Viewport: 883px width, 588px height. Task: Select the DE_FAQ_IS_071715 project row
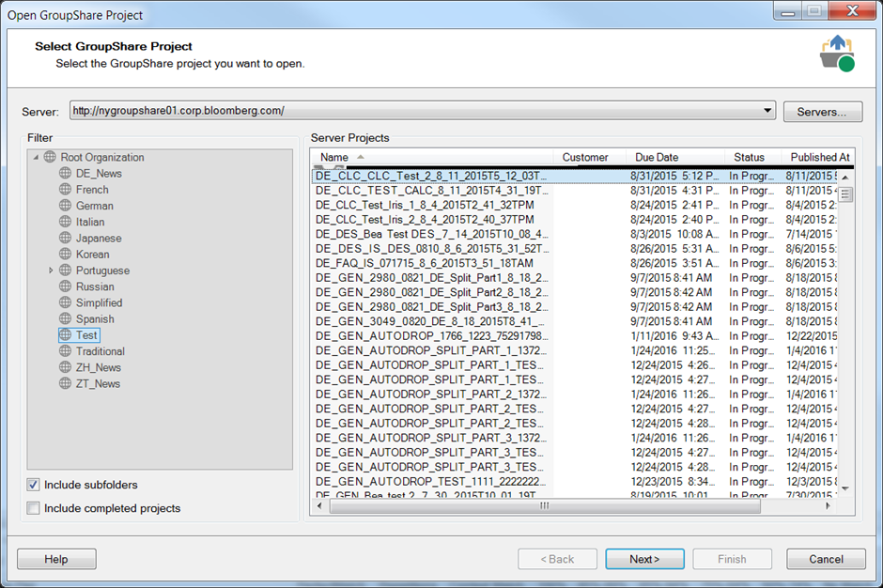431,264
